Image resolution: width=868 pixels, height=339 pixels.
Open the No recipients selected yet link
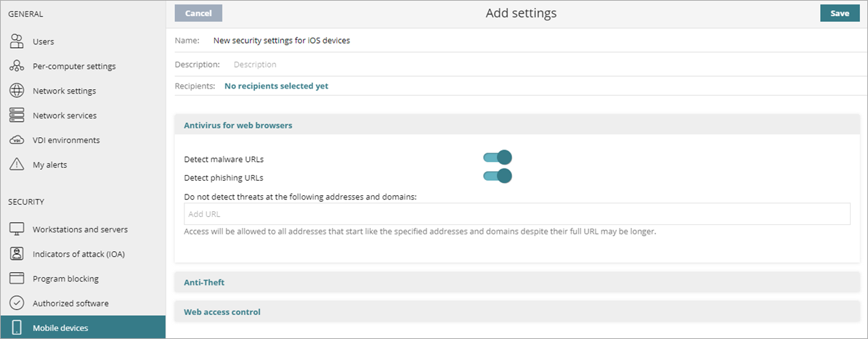click(276, 86)
